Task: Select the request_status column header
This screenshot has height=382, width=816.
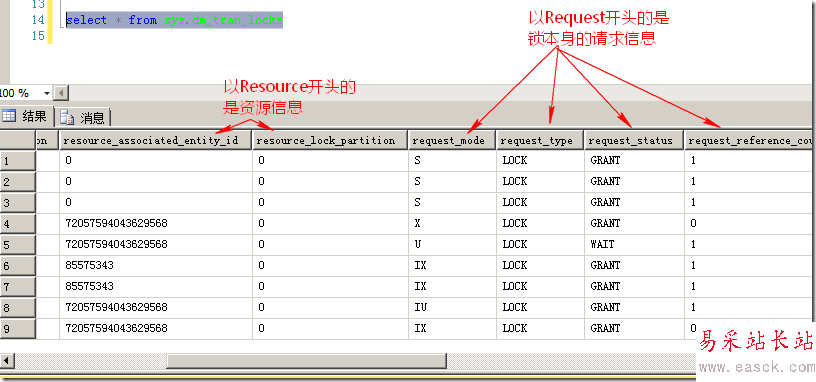Action: pos(634,140)
